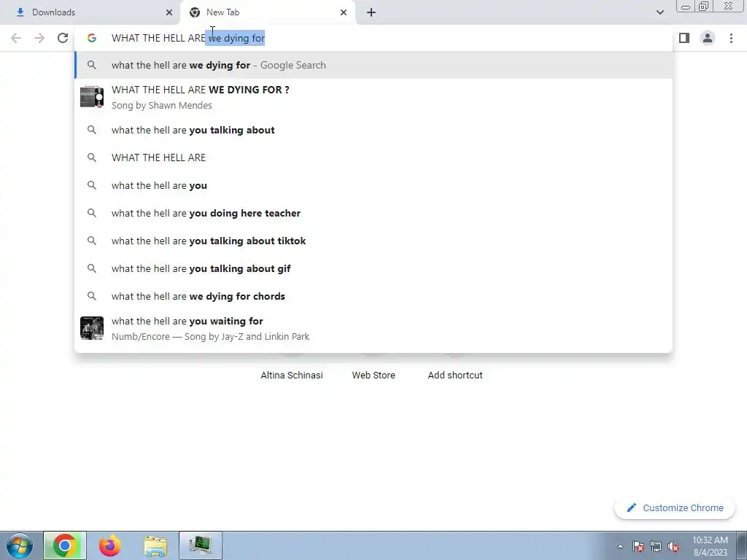The height and width of the screenshot is (560, 747).
Task: Click the taskbar clock showing 10:32 AM
Action: coord(710,546)
